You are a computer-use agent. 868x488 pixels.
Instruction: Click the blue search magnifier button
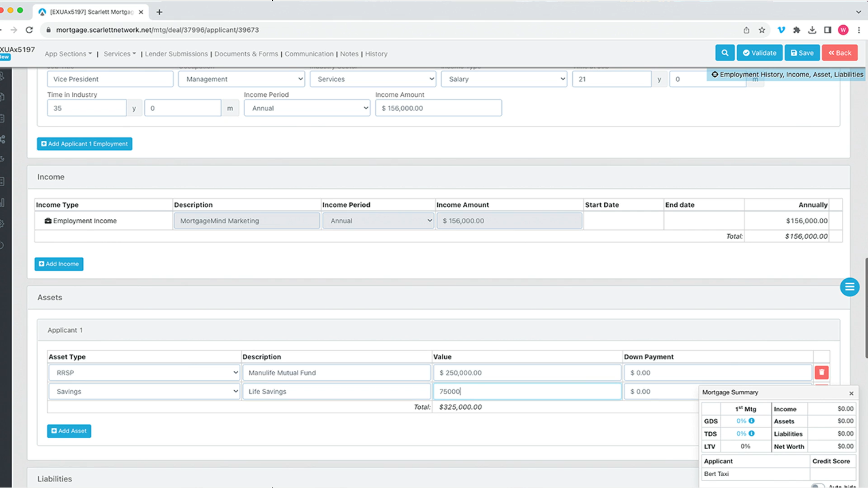725,53
